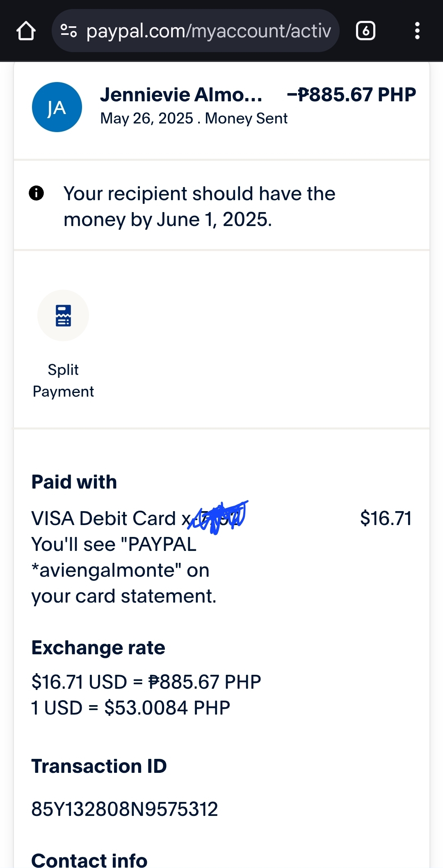Click the Exchange rate heading

coord(98,648)
